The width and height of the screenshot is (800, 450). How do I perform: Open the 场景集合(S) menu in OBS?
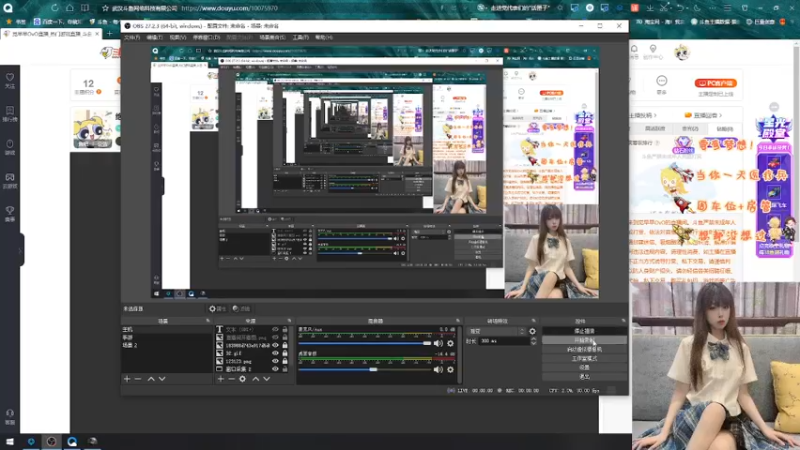272,38
